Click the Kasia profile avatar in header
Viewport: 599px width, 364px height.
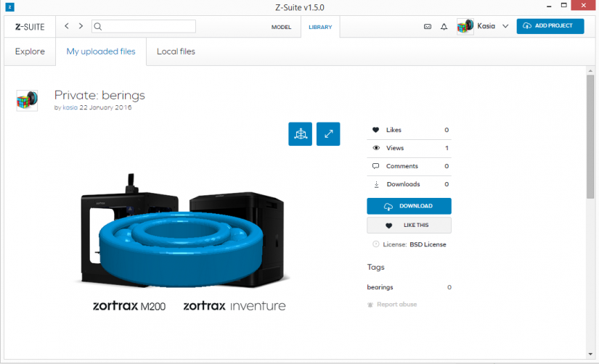click(x=465, y=26)
